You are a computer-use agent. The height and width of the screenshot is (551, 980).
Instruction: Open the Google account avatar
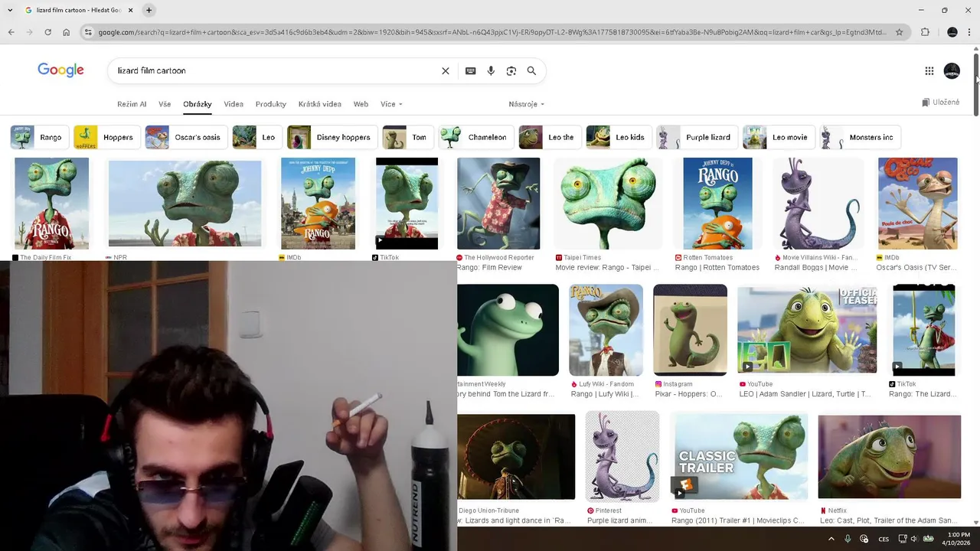pyautogui.click(x=952, y=70)
